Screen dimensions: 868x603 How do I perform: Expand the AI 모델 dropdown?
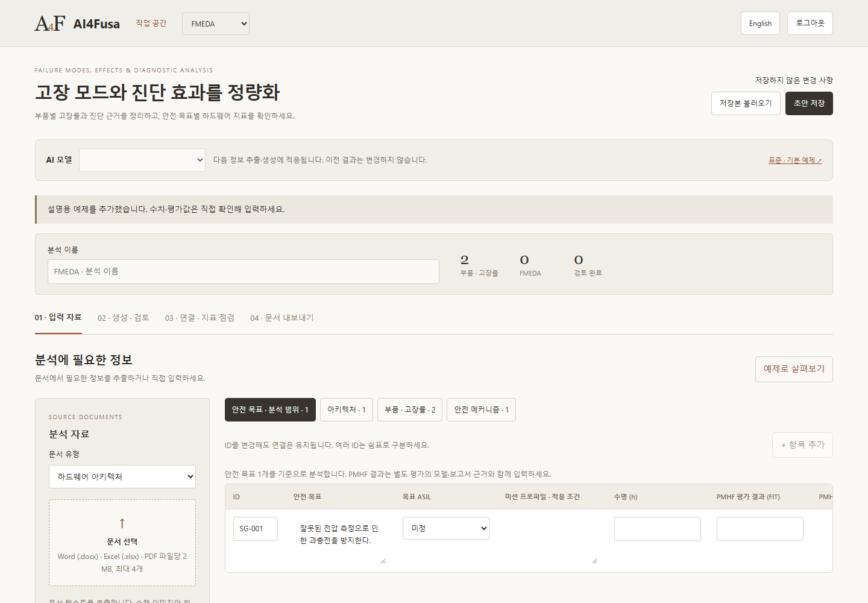pos(142,160)
